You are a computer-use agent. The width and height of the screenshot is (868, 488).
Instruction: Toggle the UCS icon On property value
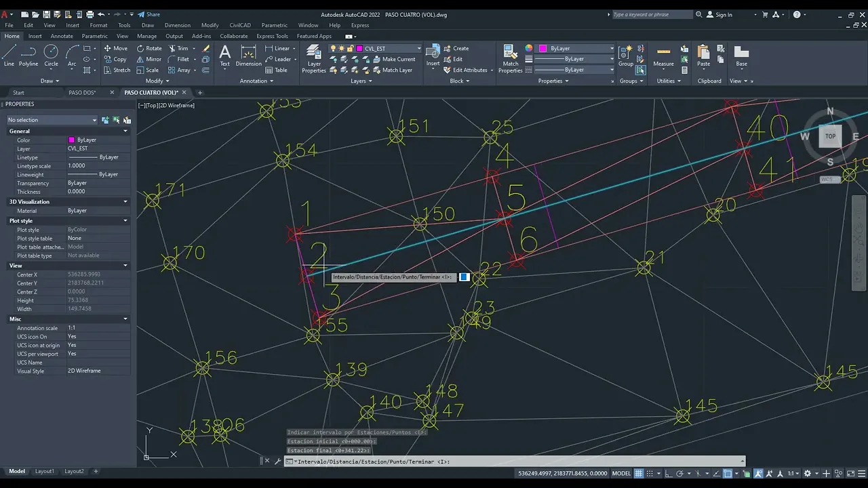pyautogui.click(x=98, y=337)
